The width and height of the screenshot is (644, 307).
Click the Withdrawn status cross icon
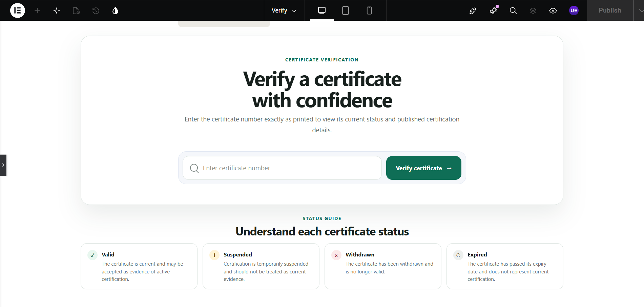pos(336,255)
